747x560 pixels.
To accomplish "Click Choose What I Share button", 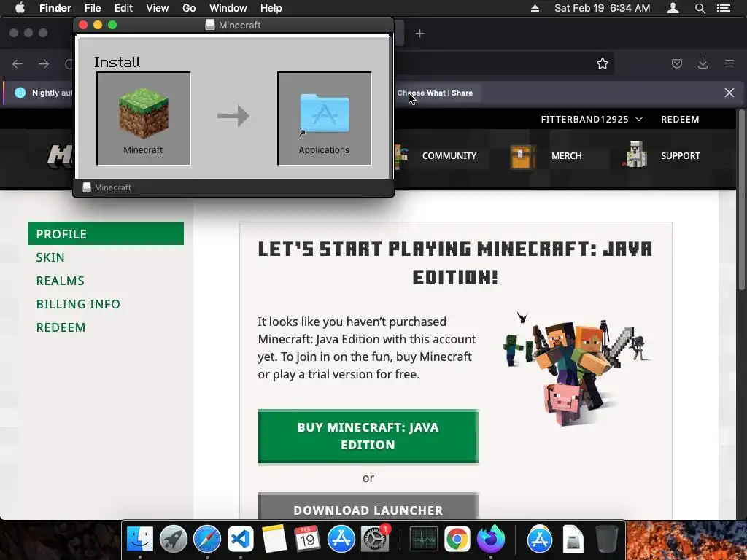I will pos(435,93).
